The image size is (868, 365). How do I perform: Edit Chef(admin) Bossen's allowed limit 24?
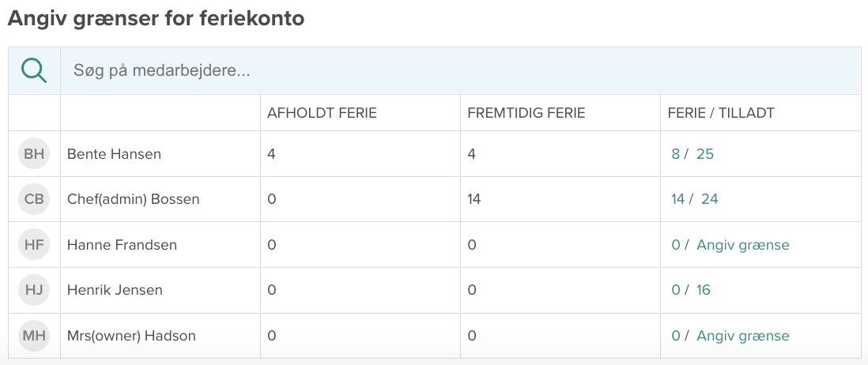pyautogui.click(x=709, y=199)
